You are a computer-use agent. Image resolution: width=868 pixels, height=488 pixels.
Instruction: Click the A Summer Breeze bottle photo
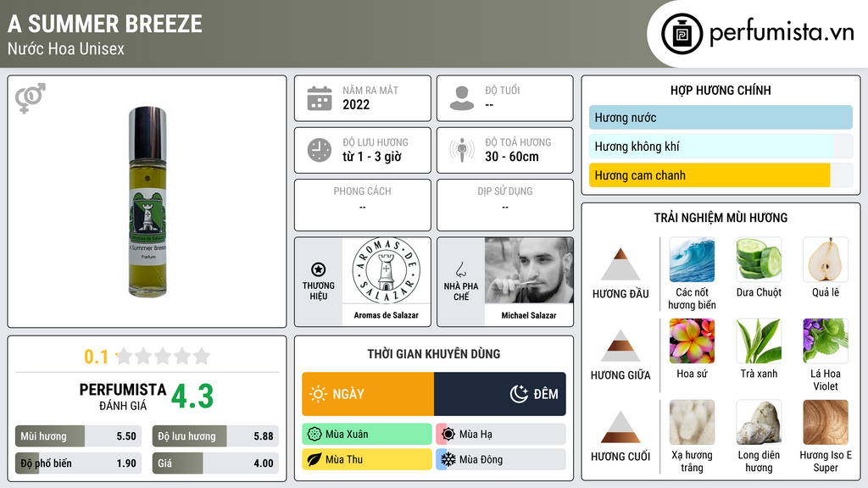(147, 202)
